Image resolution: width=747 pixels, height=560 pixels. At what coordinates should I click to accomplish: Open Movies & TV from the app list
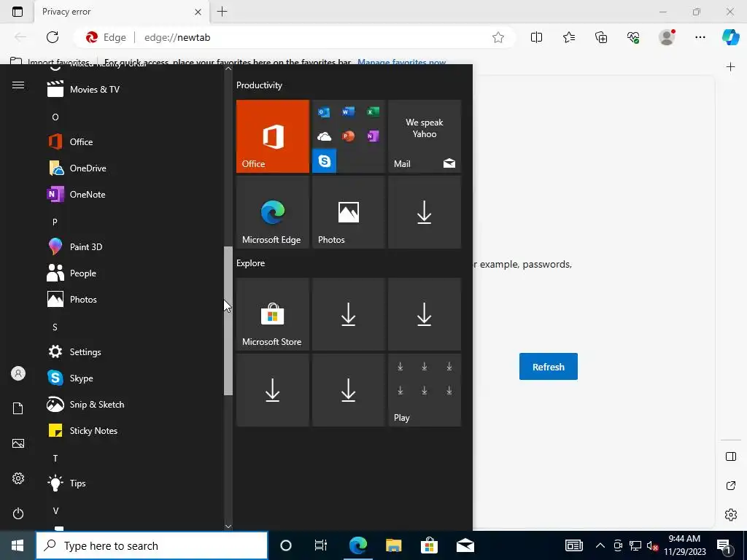[x=128, y=90]
